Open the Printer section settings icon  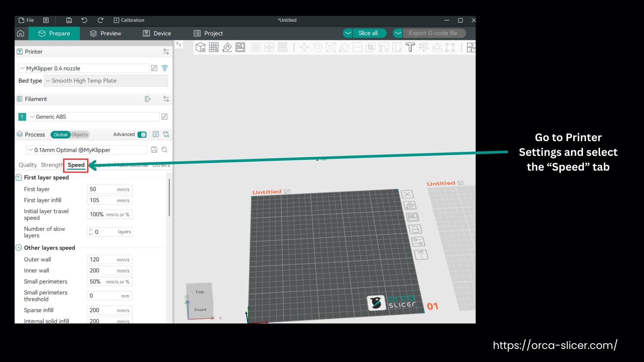click(x=166, y=52)
